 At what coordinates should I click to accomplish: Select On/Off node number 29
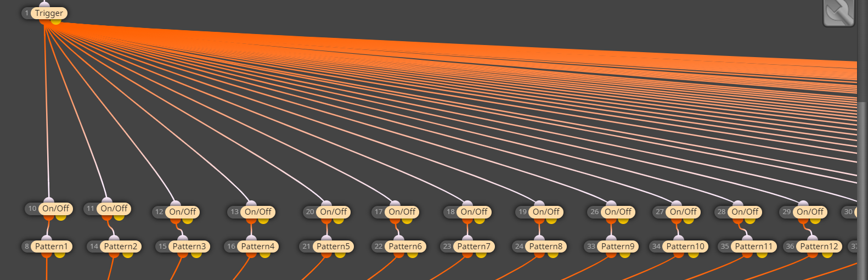click(x=810, y=212)
